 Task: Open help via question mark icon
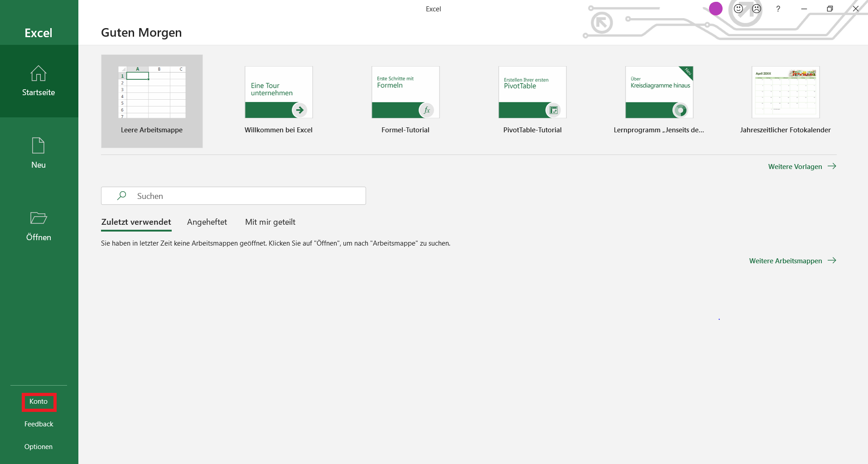tap(778, 9)
